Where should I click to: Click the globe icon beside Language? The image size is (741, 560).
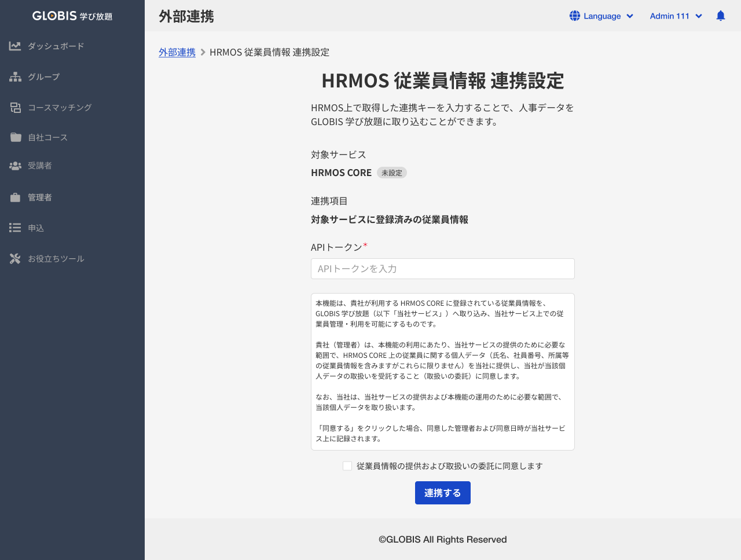[x=574, y=16]
